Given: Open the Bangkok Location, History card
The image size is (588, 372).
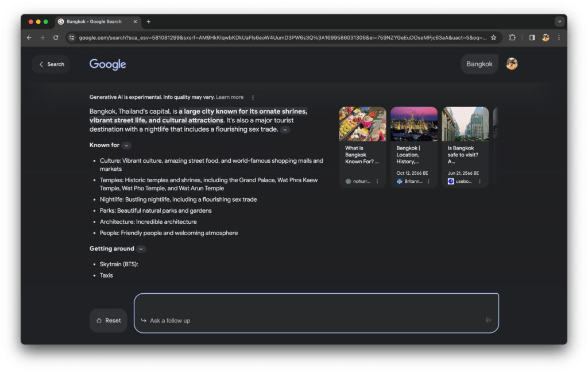Looking at the screenshot, I should tap(413, 147).
